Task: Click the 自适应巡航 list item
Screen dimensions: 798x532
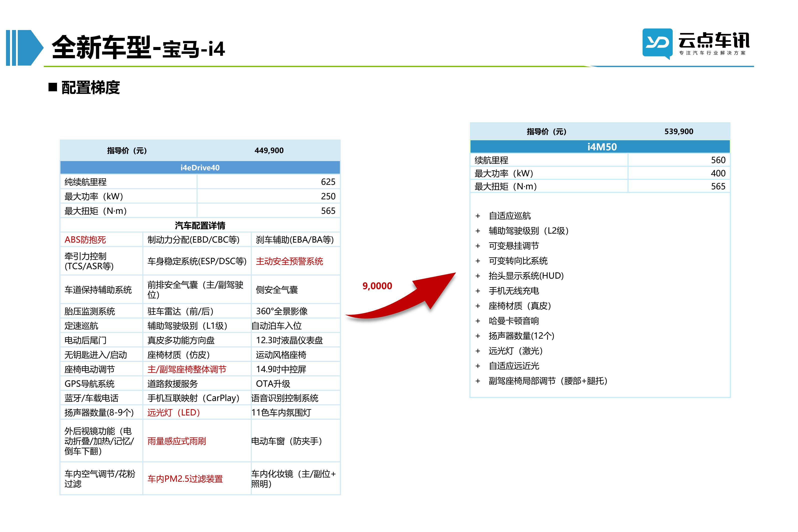Action: (509, 215)
